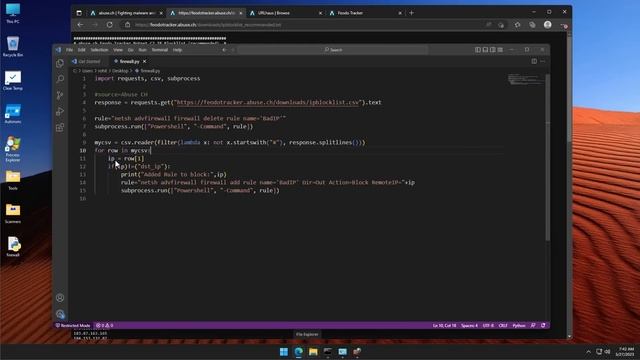This screenshot has height=360, width=640.
Task: Click the editor vertical scrollbar
Action: click(547, 157)
